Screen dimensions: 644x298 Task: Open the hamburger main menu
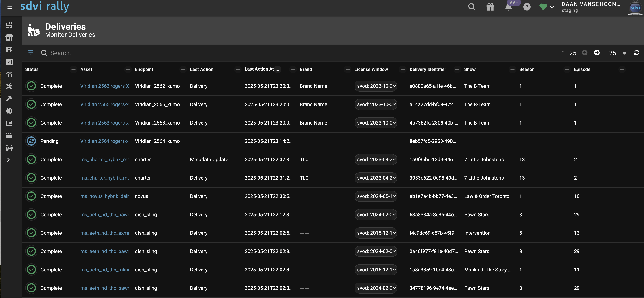10,7
